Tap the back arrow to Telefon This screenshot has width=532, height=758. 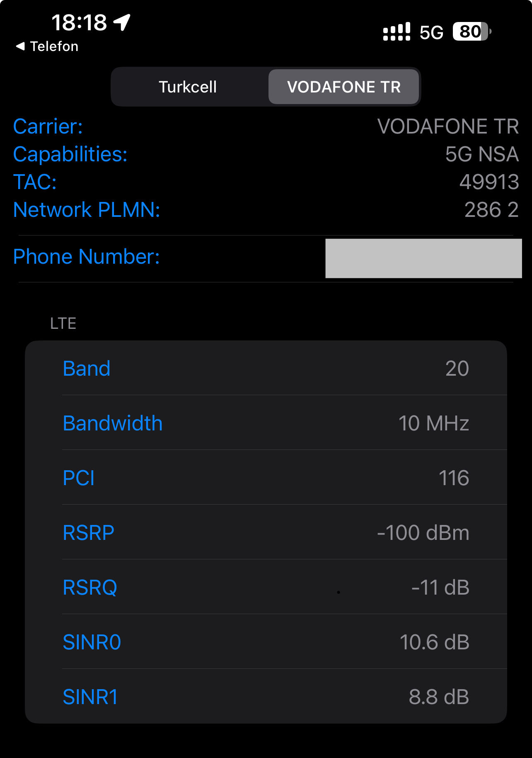point(20,46)
